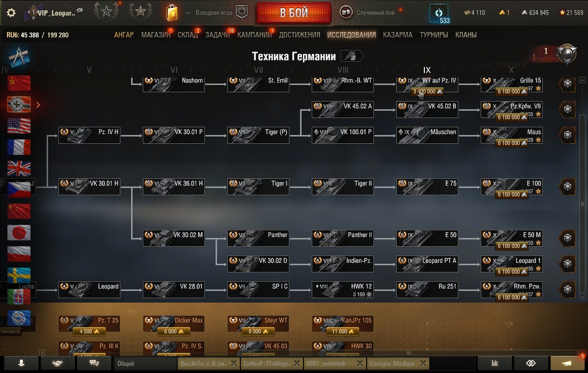Image resolution: width=588 pixels, height=373 pixels.
Task: Open the settings gear menu
Action: click(x=11, y=13)
